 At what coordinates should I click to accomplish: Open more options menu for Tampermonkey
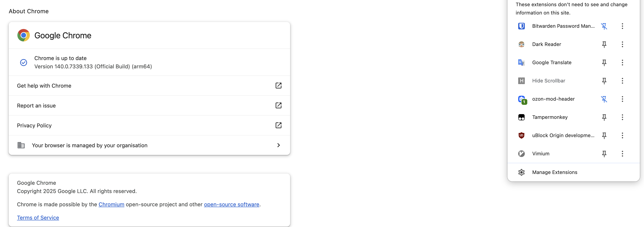coord(622,117)
